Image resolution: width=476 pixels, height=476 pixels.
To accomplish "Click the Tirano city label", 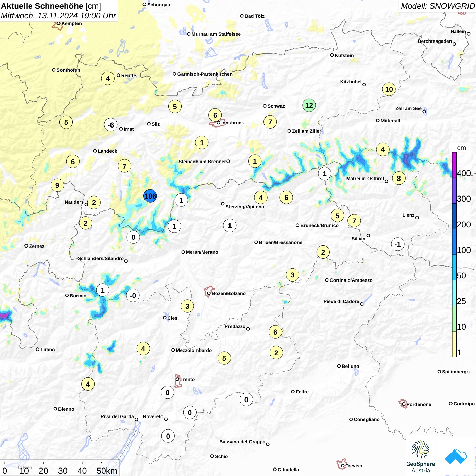I will [x=48, y=350].
